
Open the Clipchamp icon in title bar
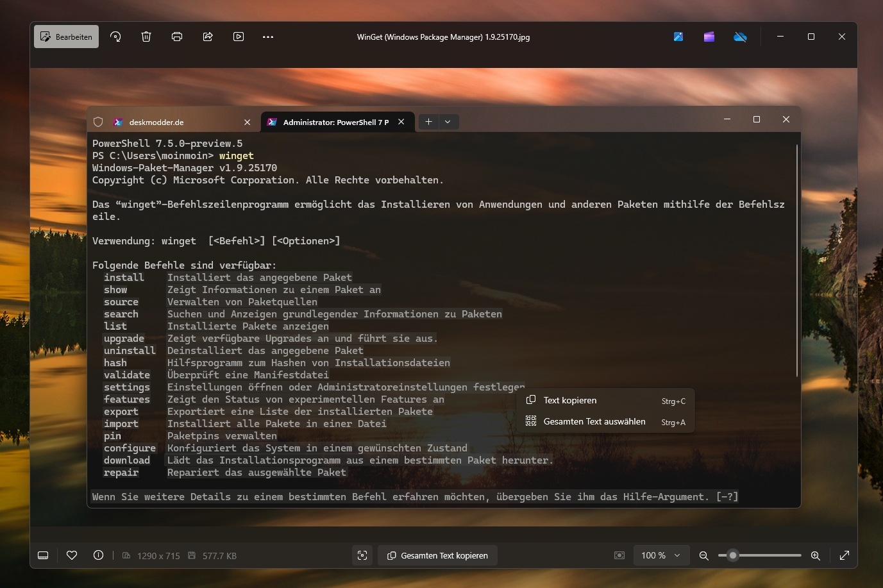click(x=709, y=37)
